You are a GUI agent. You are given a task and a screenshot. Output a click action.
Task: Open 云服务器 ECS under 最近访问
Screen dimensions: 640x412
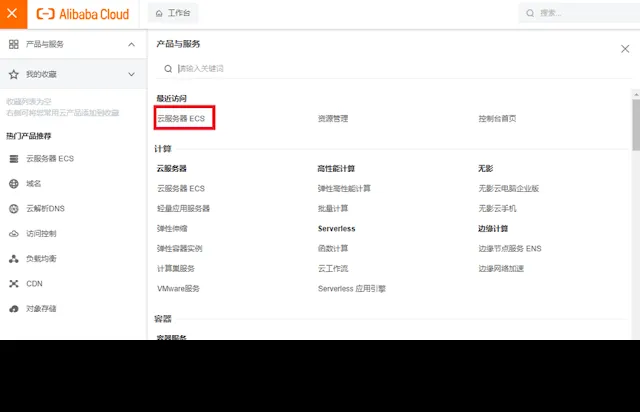pos(181,118)
